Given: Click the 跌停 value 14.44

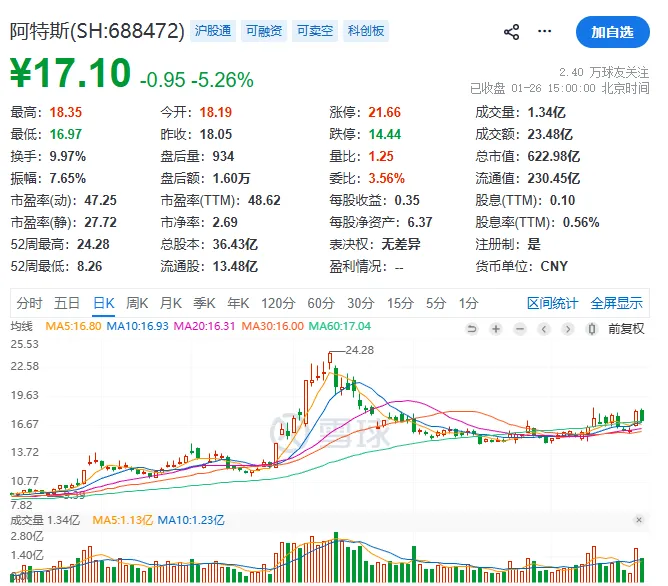Looking at the screenshot, I should [x=385, y=135].
